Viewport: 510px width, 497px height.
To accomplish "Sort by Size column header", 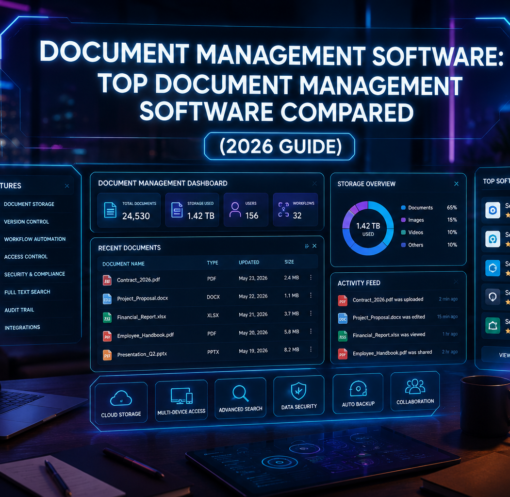I will (x=289, y=262).
